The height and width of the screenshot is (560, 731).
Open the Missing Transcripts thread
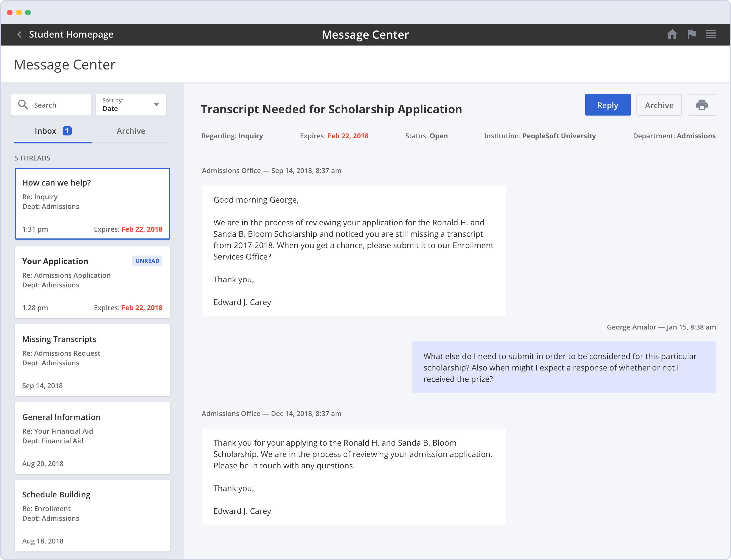click(93, 360)
